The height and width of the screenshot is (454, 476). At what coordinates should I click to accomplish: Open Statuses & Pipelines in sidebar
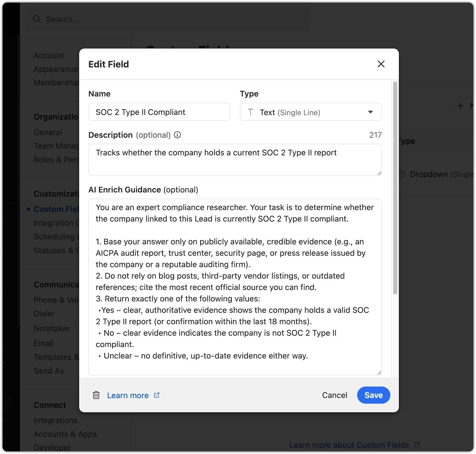[56, 250]
